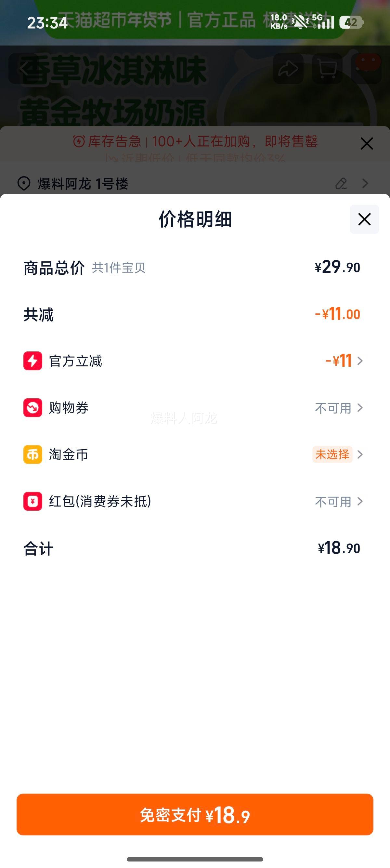The image size is (390, 868).
Task: Tap the 合计 total amount ¥18.90
Action: click(339, 548)
